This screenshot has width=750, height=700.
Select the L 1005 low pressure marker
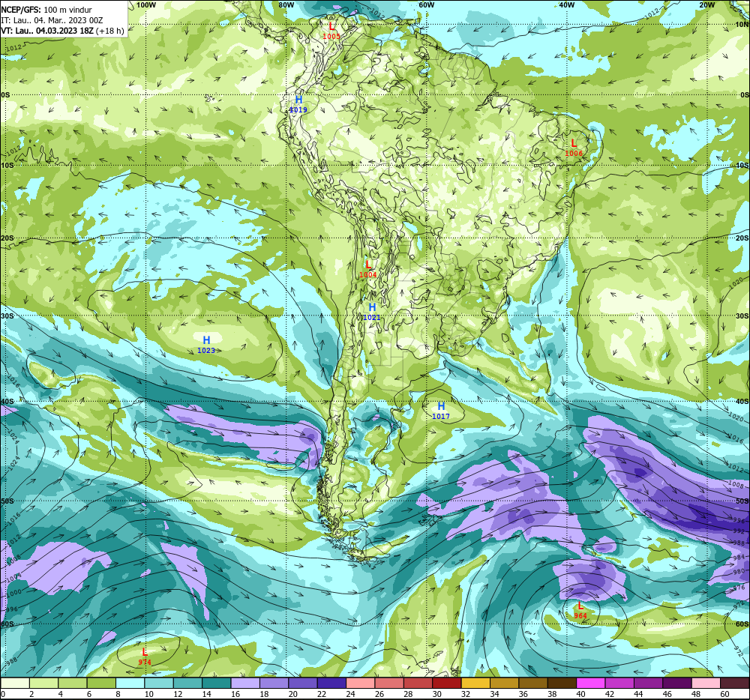[331, 31]
